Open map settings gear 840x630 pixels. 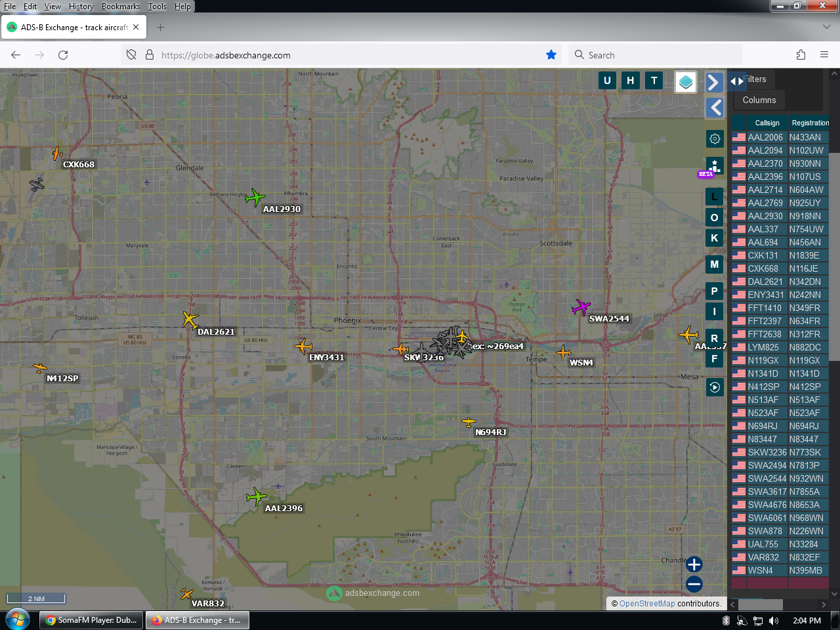point(715,138)
